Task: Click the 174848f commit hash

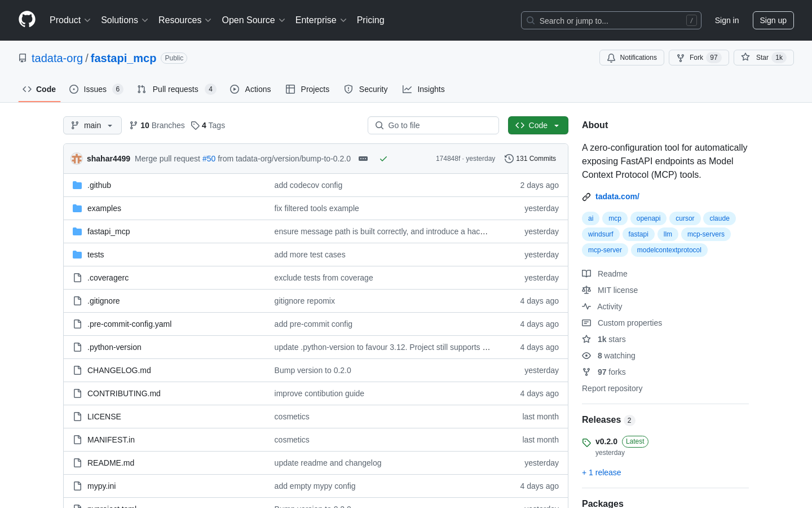Action: 448,159
